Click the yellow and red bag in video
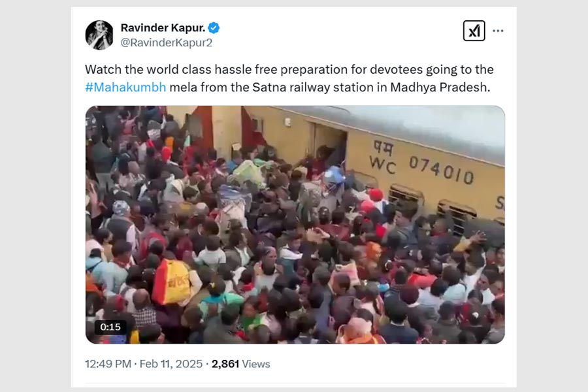 tap(172, 282)
